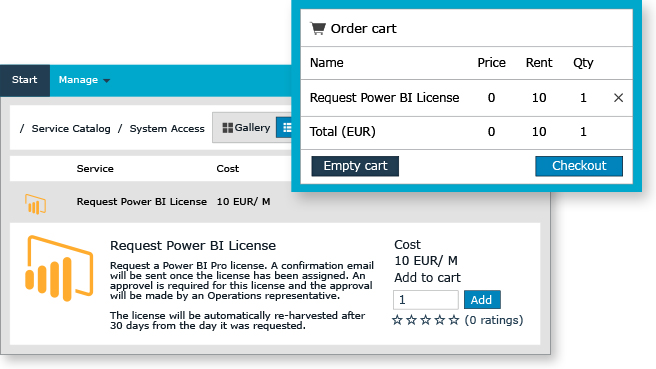Screen dimensions: 656x369
Task: Click the Total (EUR) row label
Action: point(343,132)
